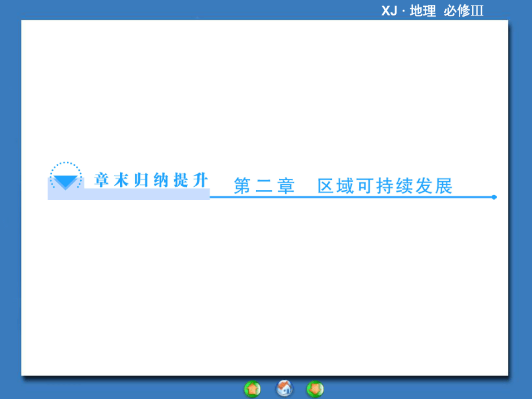Click the 章末归纳提升 heading
The width and height of the screenshot is (532, 399).
151,180
